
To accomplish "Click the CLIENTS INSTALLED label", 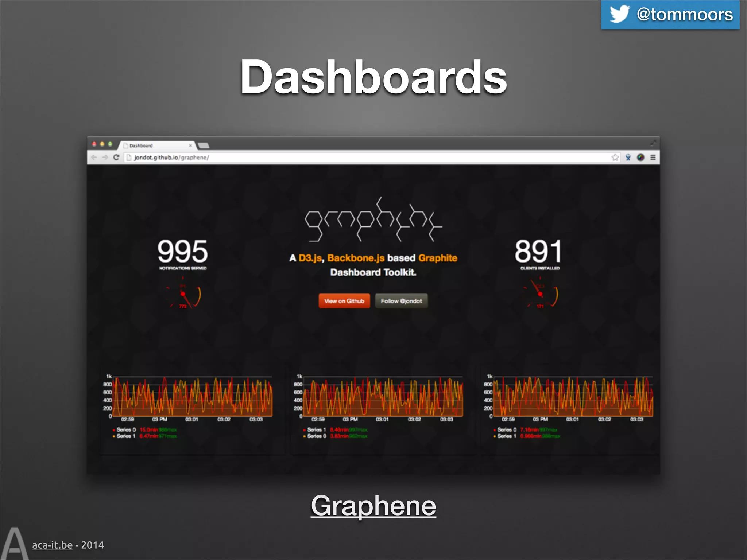I will tap(540, 268).
